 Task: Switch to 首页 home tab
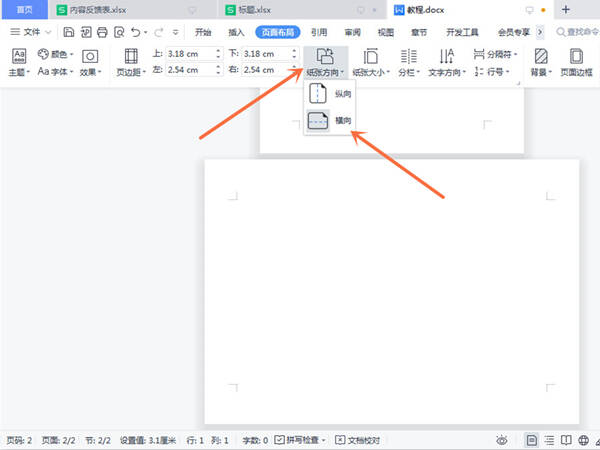click(24, 10)
